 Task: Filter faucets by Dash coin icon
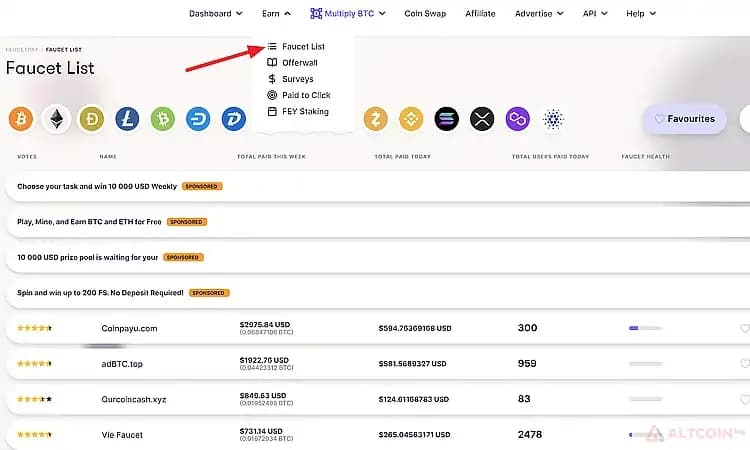(198, 119)
